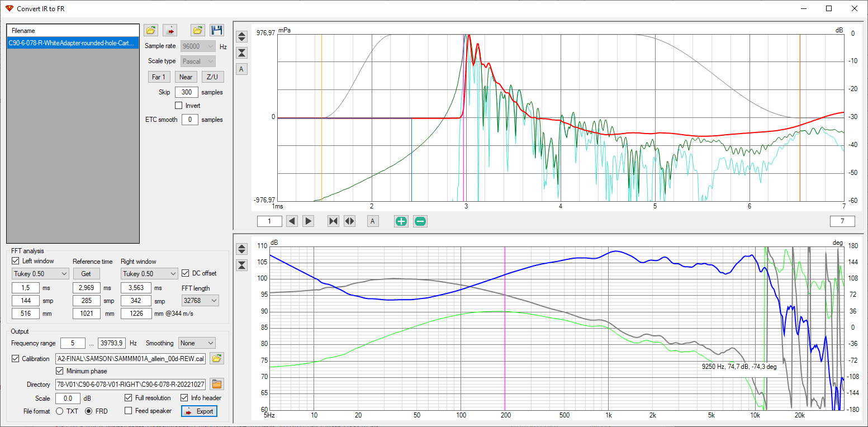Click Reference 285 smp field
Image resolution: width=868 pixels, height=427 pixels.
(x=87, y=301)
